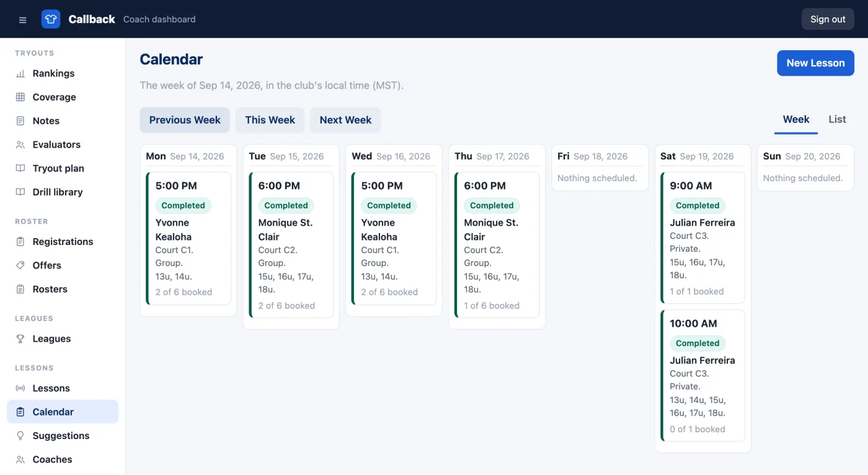Viewport: 868px width, 475px height.
Task: Switch to the List view tab
Action: (x=837, y=120)
